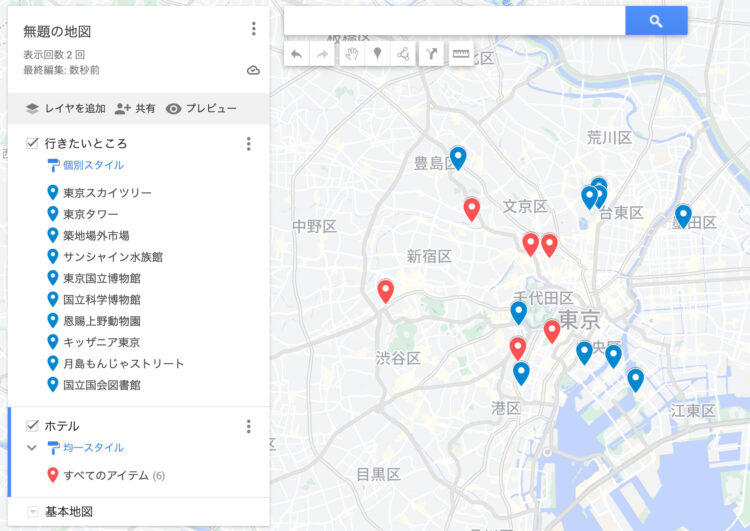
Task: Toggle the 行きたいところ layer checkbox
Action: click(32, 143)
